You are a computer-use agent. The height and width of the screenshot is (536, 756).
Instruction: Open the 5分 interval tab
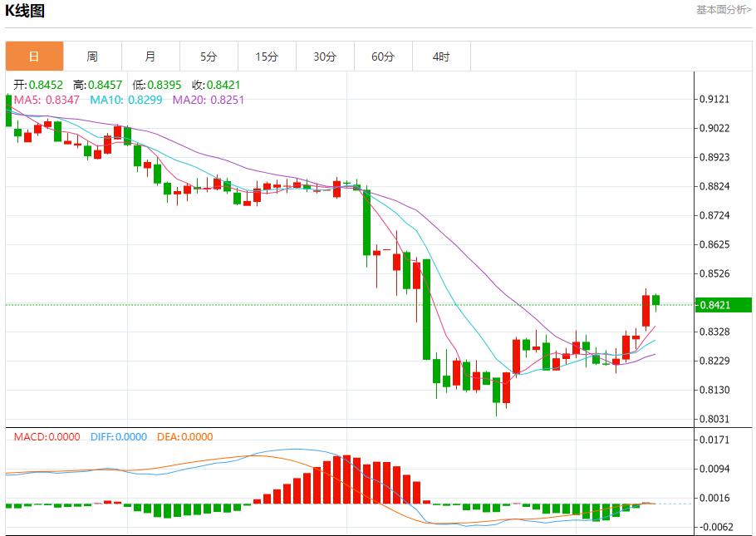coord(209,57)
